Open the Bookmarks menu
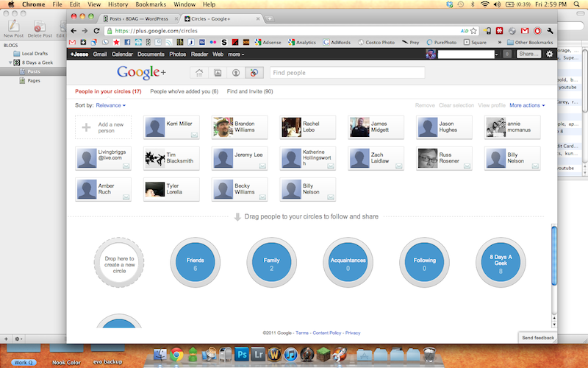 [x=151, y=4]
